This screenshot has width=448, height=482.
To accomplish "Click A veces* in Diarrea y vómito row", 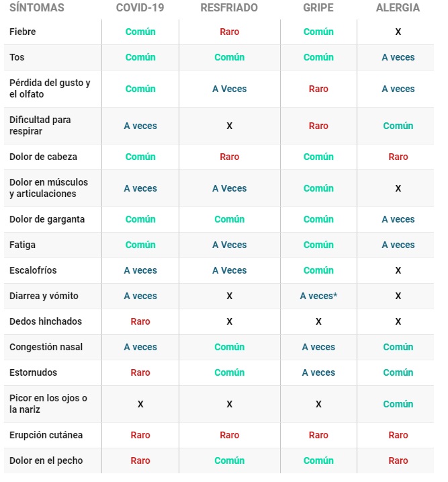I will point(318,296).
